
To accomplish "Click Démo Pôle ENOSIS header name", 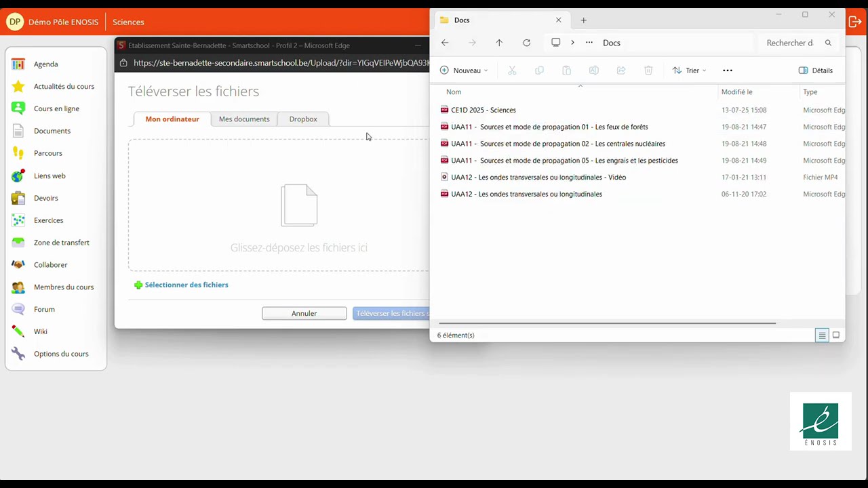I will click(x=63, y=22).
